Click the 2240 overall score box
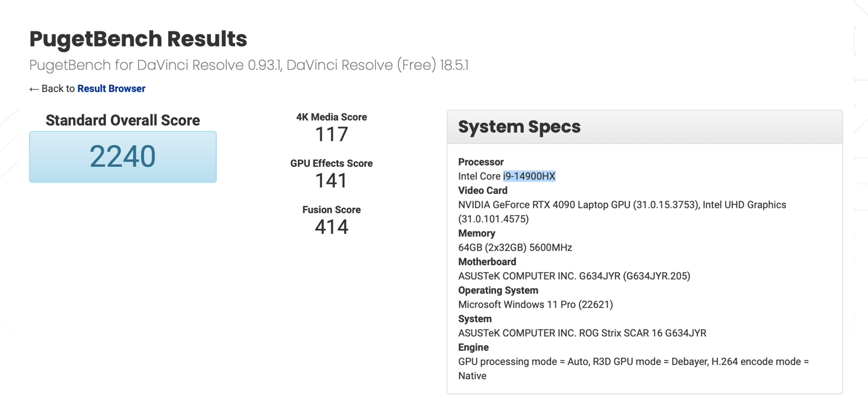 point(123,157)
